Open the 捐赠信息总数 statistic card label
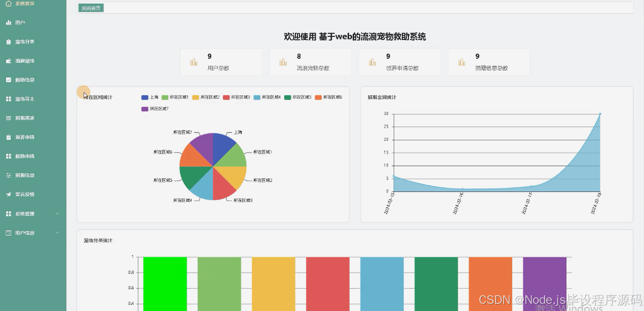The image size is (644, 311). [491, 68]
